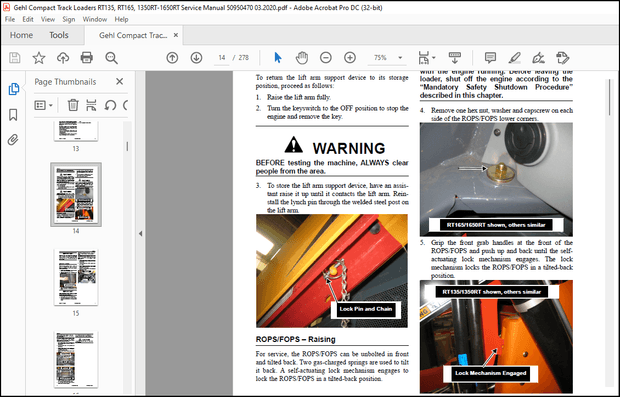Close the Page Thumbnails panel

[119, 81]
